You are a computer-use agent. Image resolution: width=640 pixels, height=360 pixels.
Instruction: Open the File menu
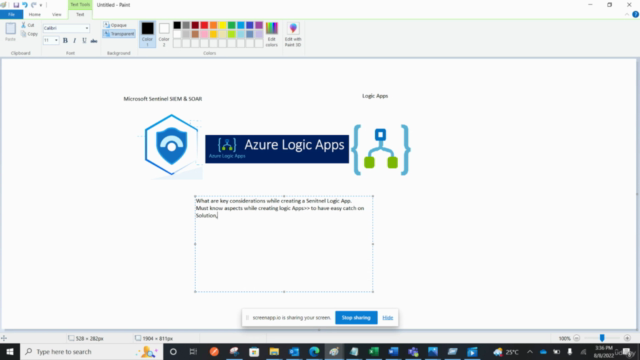click(x=11, y=14)
